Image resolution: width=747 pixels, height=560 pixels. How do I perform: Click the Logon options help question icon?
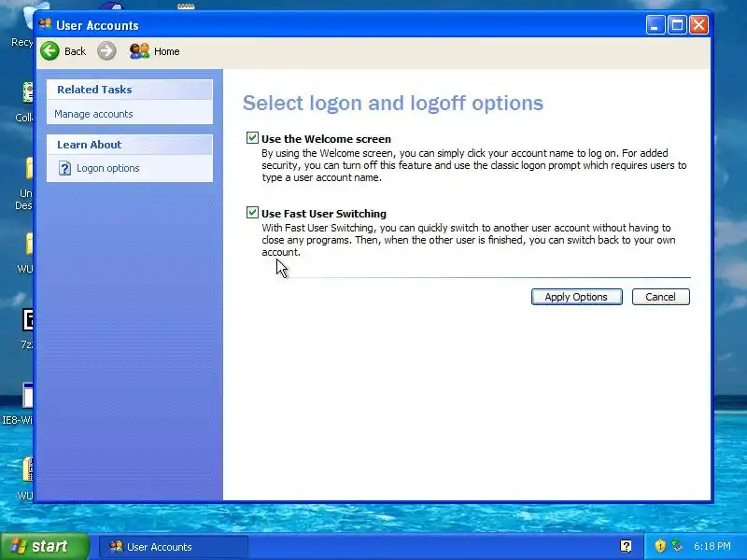[64, 168]
